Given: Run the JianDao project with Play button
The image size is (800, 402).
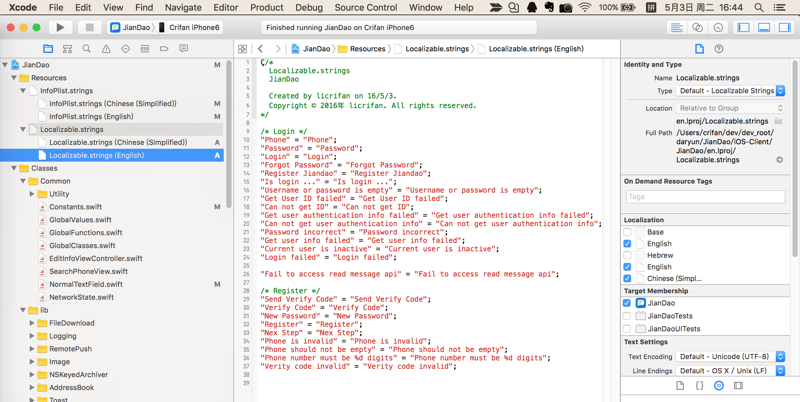Looking at the screenshot, I should coord(60,28).
